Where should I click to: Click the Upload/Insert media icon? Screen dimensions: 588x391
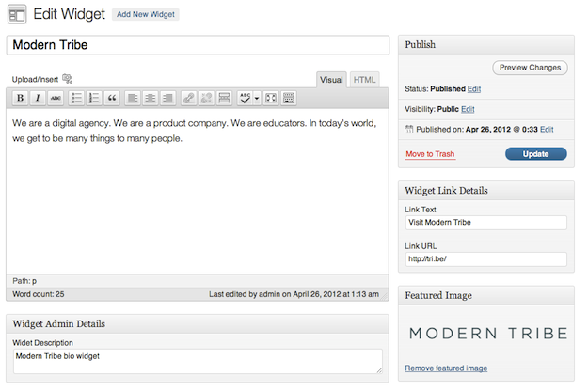pos(68,79)
